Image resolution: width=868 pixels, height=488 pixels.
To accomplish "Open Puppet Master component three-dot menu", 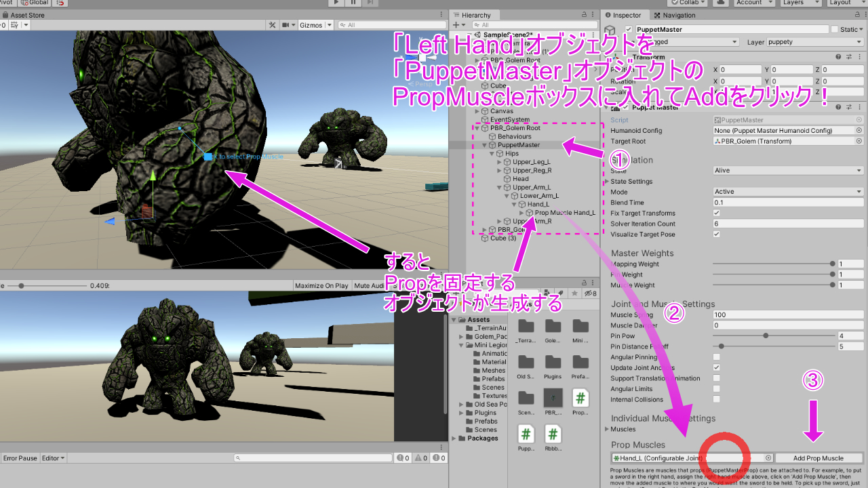I will (x=859, y=107).
